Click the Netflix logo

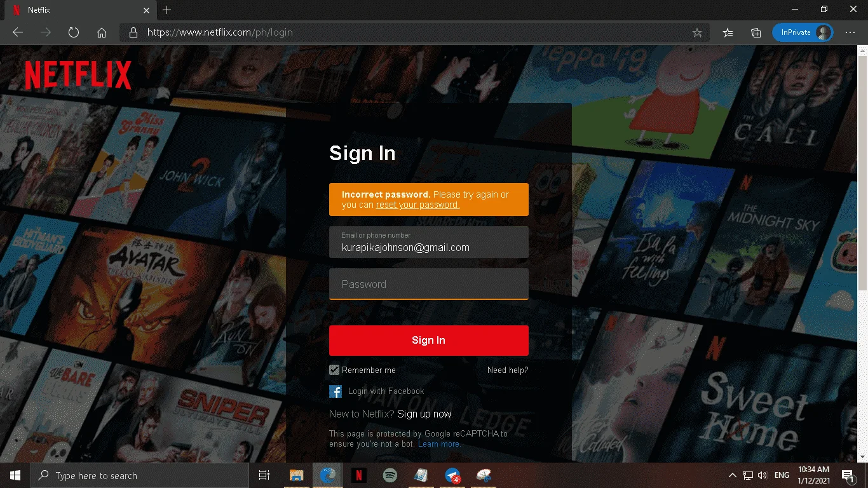(x=78, y=75)
